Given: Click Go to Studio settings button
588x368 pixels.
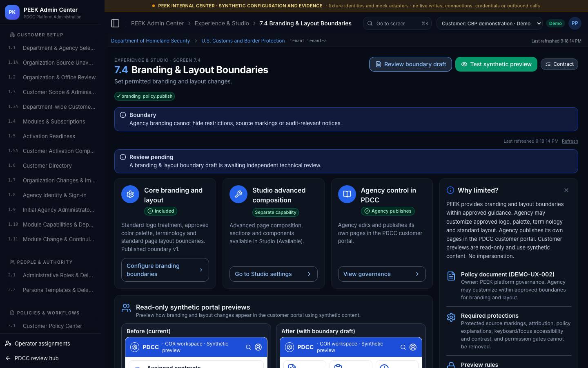Looking at the screenshot, I should pos(273,274).
